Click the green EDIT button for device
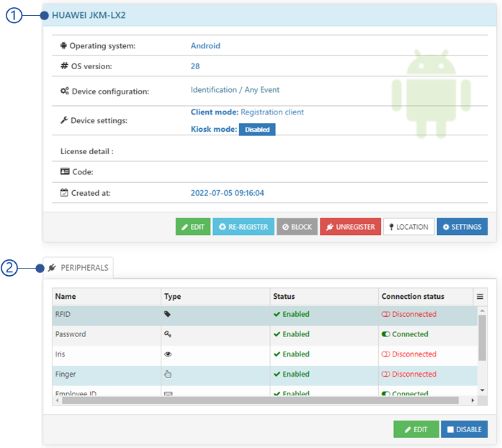The height and width of the screenshot is (448, 502). point(193,227)
